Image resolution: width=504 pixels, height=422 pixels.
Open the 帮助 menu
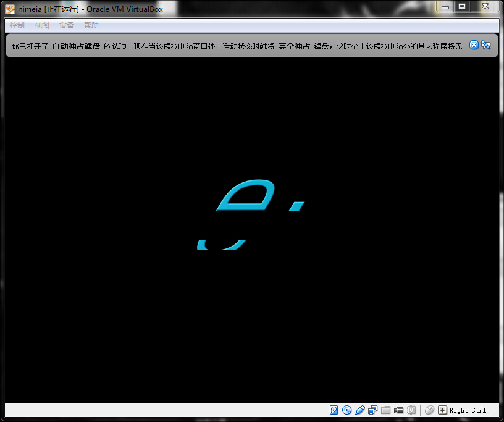[x=91, y=25]
